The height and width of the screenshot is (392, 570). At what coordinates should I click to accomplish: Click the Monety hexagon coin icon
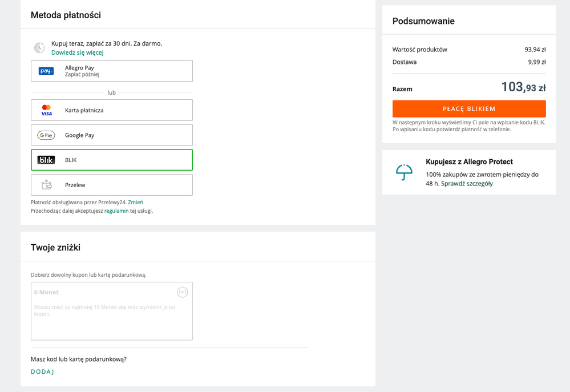[x=183, y=292]
